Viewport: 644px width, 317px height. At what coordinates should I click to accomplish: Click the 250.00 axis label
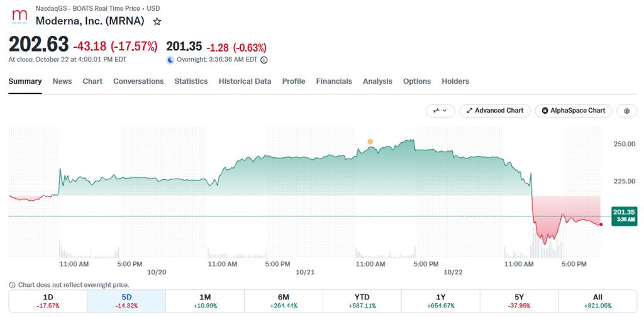click(625, 143)
